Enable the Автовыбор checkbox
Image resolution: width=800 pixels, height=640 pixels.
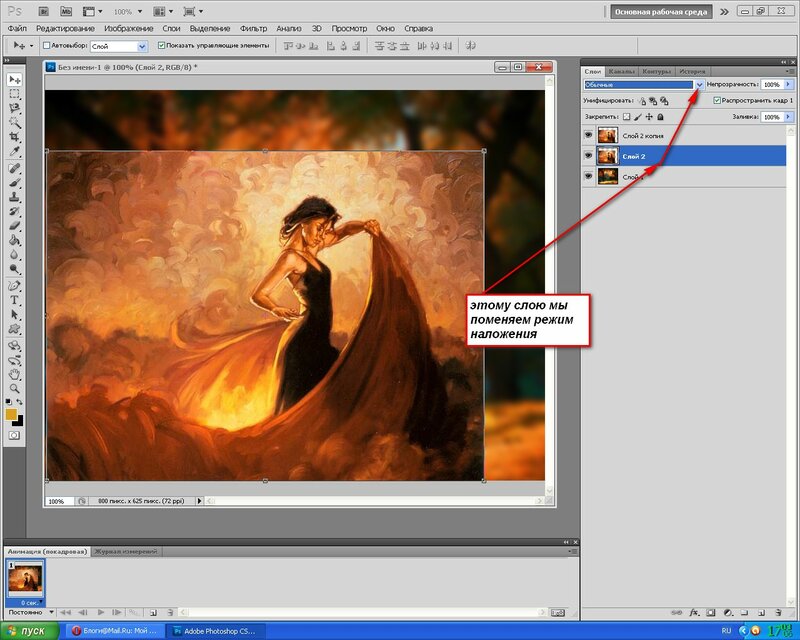[46, 46]
